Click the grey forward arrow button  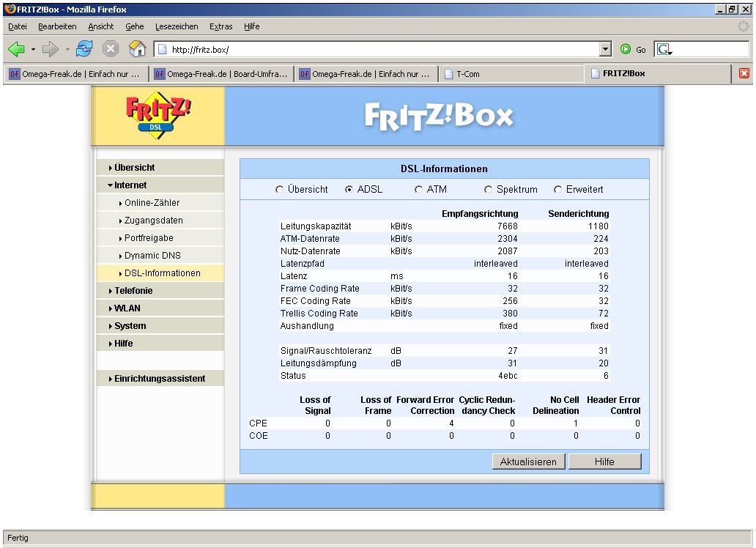pos(50,49)
